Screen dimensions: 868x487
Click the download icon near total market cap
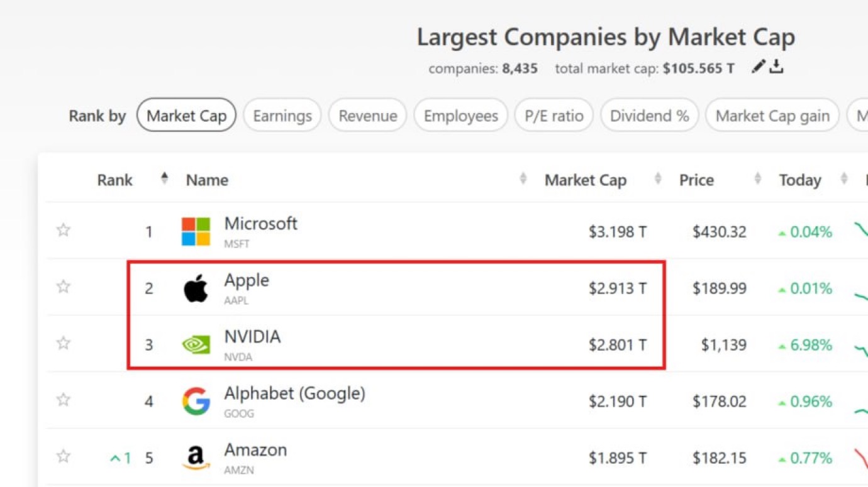(x=777, y=67)
